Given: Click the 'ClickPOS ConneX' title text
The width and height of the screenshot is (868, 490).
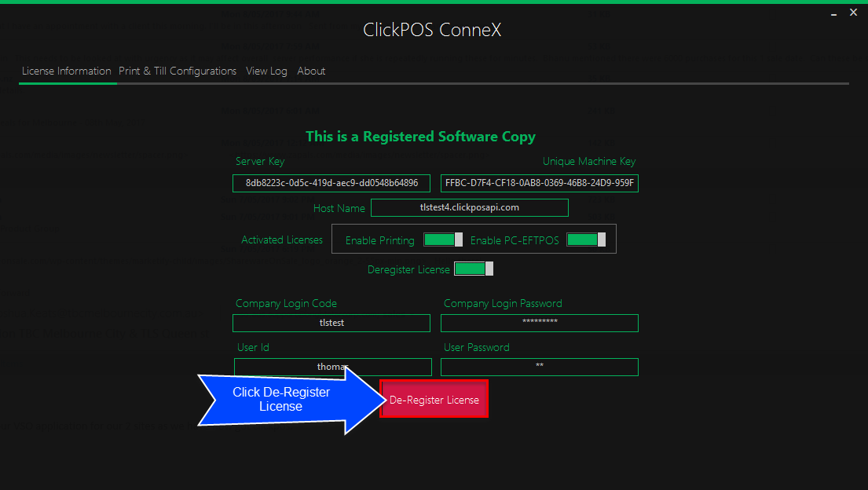Looking at the screenshot, I should pos(432,29).
